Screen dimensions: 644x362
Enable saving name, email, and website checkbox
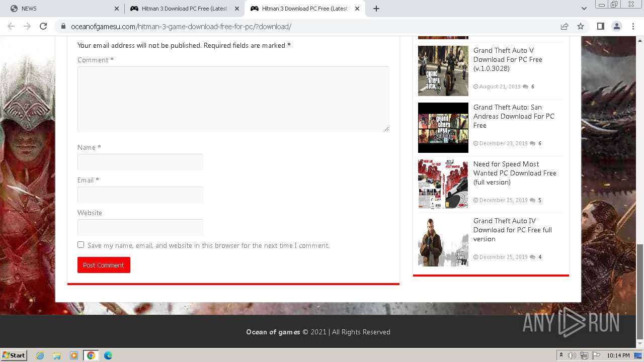[x=80, y=245]
